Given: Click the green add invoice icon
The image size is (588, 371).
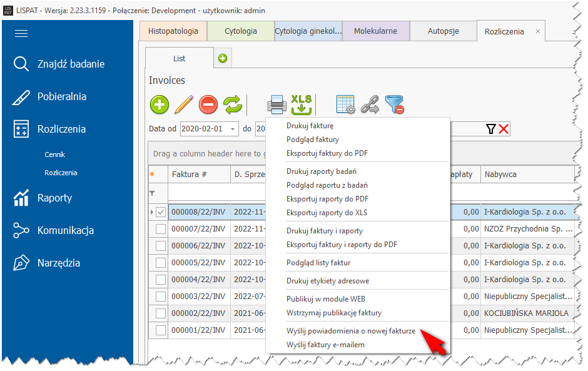Looking at the screenshot, I should coord(160,104).
